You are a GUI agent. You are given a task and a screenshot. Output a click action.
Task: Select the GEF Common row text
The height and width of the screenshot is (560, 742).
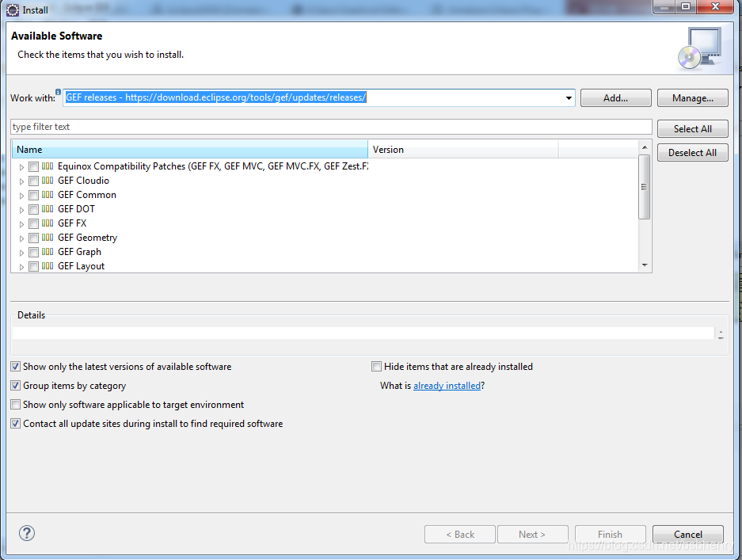[x=87, y=195]
